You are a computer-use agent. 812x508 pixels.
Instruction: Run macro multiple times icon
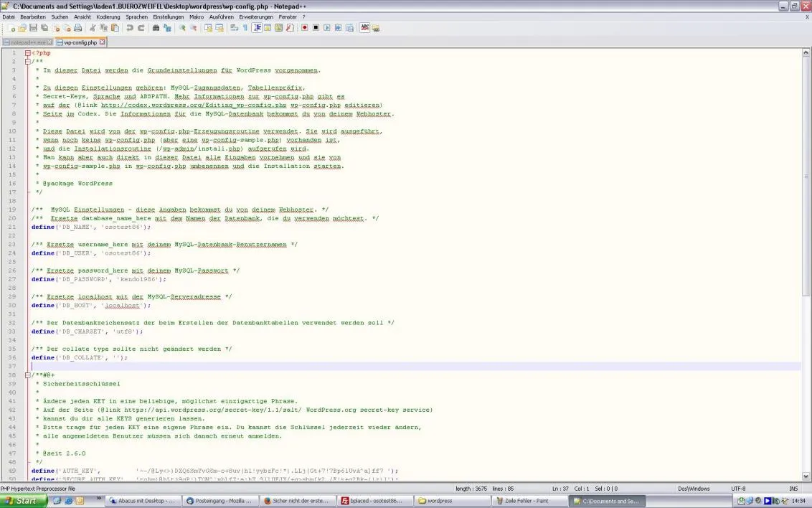[x=338, y=27]
